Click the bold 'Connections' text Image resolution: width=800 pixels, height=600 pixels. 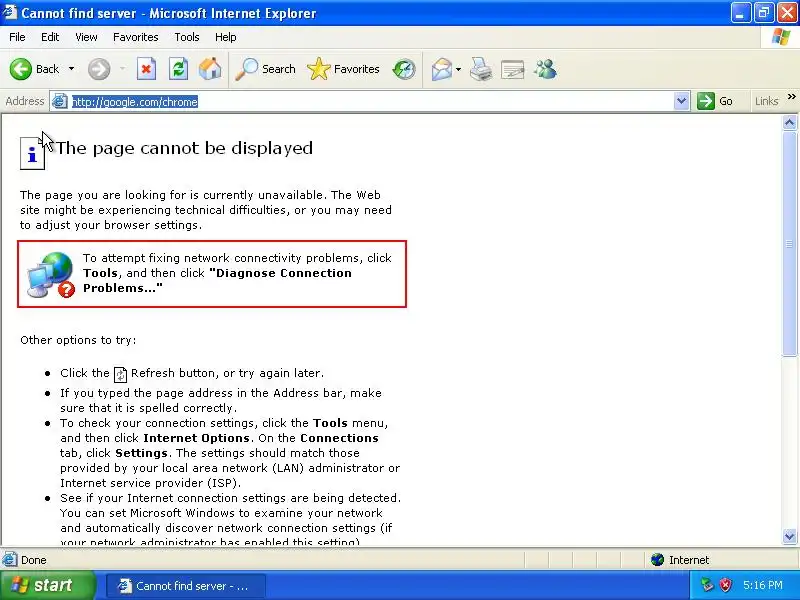[x=339, y=438]
